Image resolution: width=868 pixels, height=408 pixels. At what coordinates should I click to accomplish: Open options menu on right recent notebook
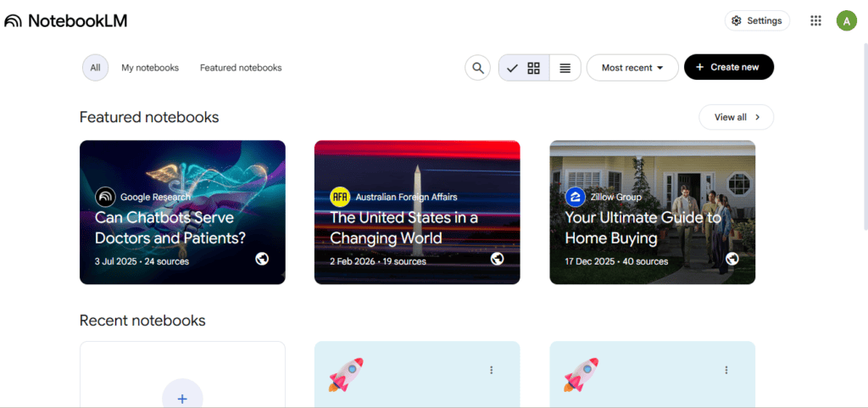726,370
